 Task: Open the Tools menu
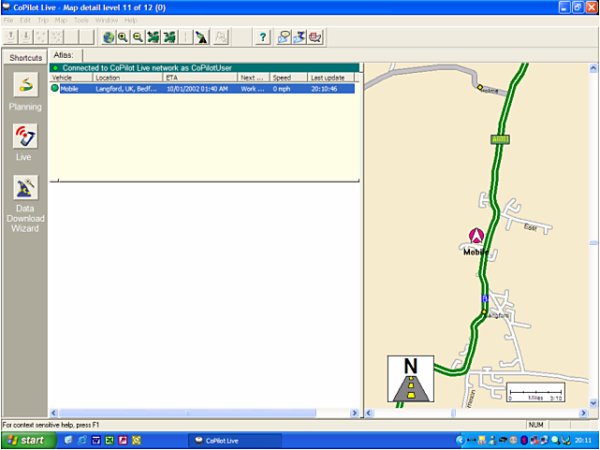click(x=81, y=20)
